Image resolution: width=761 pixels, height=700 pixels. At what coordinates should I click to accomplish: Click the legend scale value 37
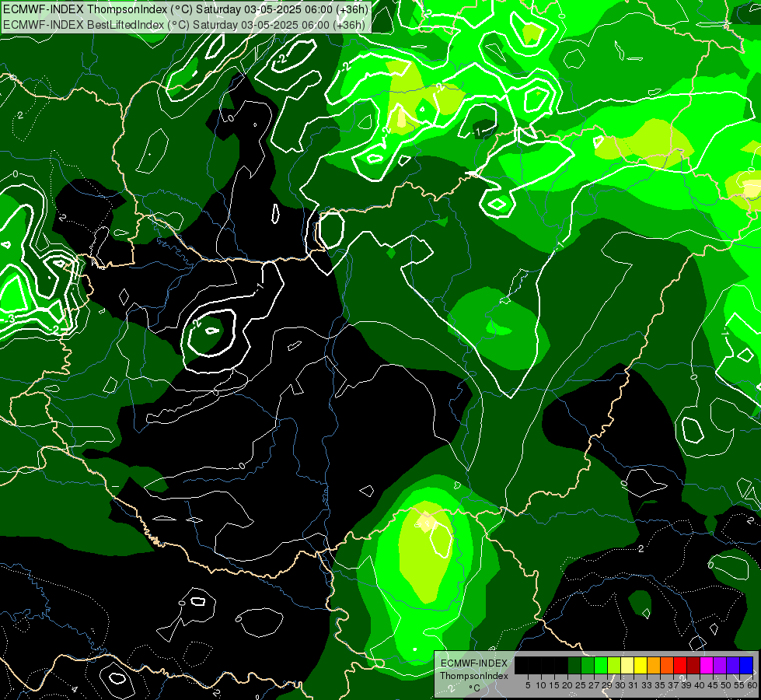coord(674,685)
